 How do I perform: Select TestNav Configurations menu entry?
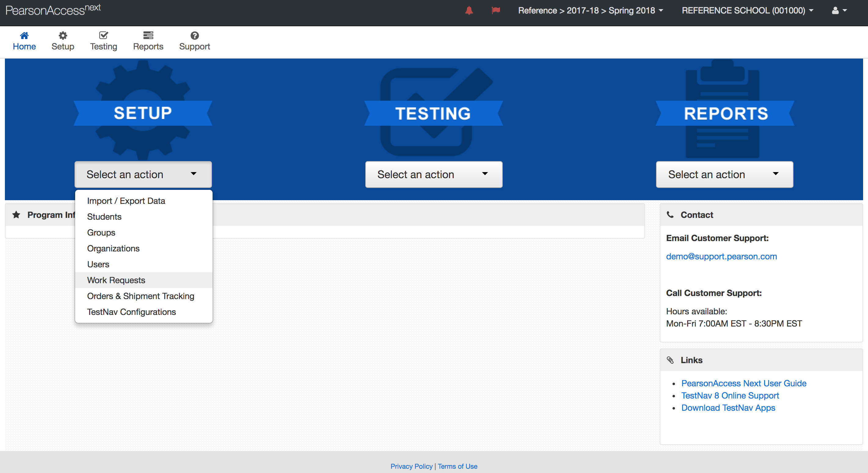click(x=131, y=312)
